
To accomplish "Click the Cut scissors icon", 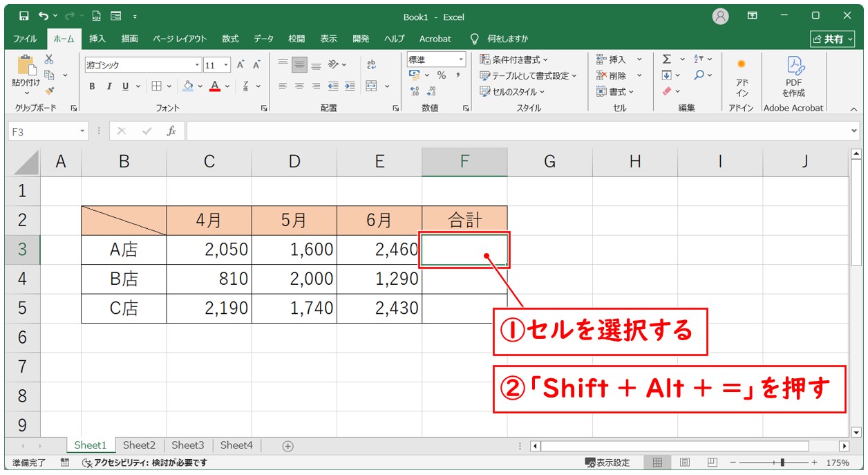I will tap(49, 60).
